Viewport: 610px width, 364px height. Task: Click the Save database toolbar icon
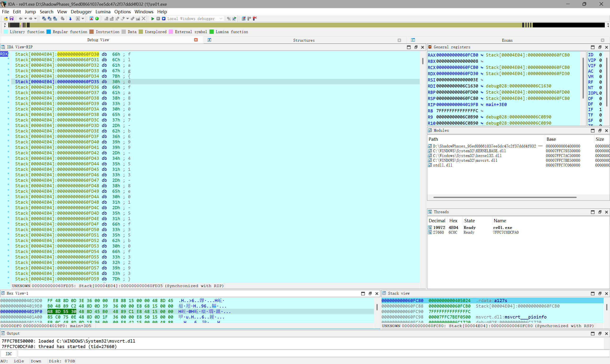[x=11, y=19]
